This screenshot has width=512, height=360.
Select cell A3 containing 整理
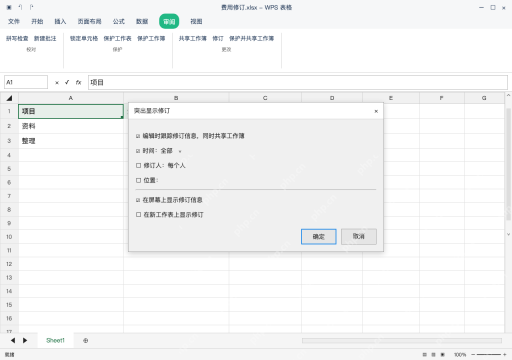pyautogui.click(x=71, y=141)
